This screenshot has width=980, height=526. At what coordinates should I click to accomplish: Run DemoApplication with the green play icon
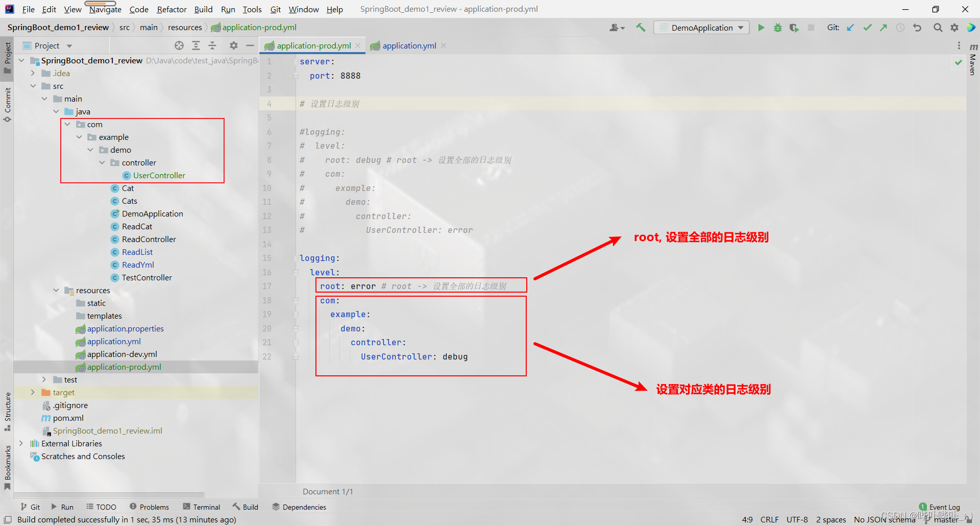coord(761,28)
